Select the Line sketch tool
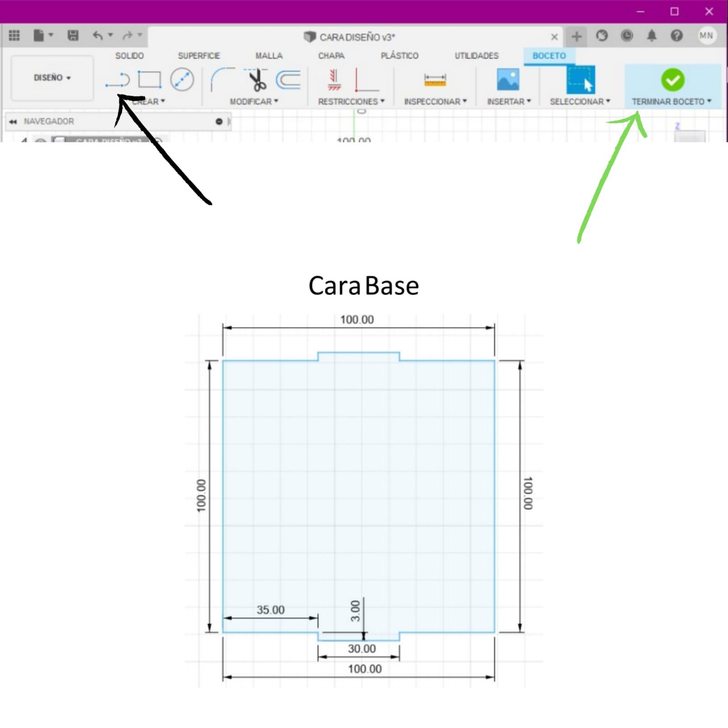 pyautogui.click(x=117, y=80)
